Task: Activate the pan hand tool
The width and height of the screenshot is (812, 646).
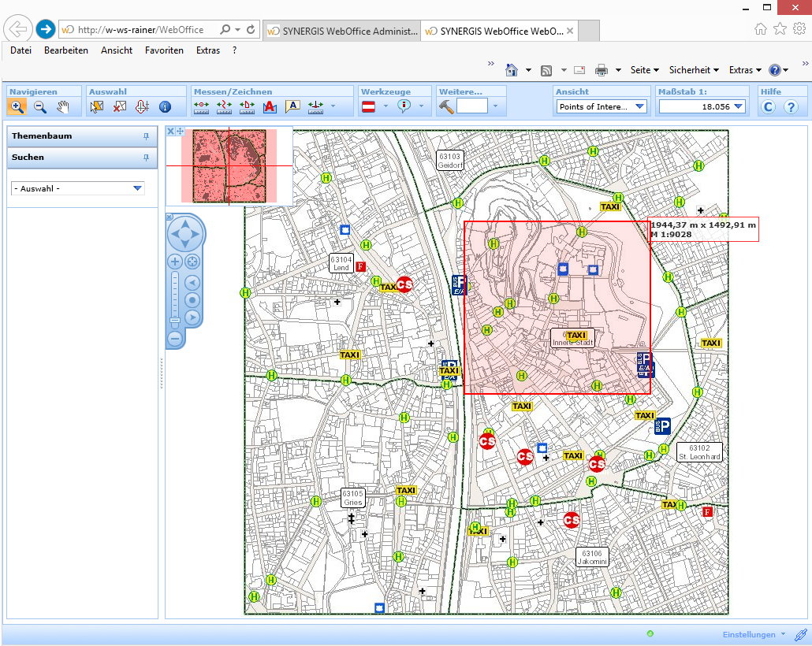Action: [x=63, y=107]
